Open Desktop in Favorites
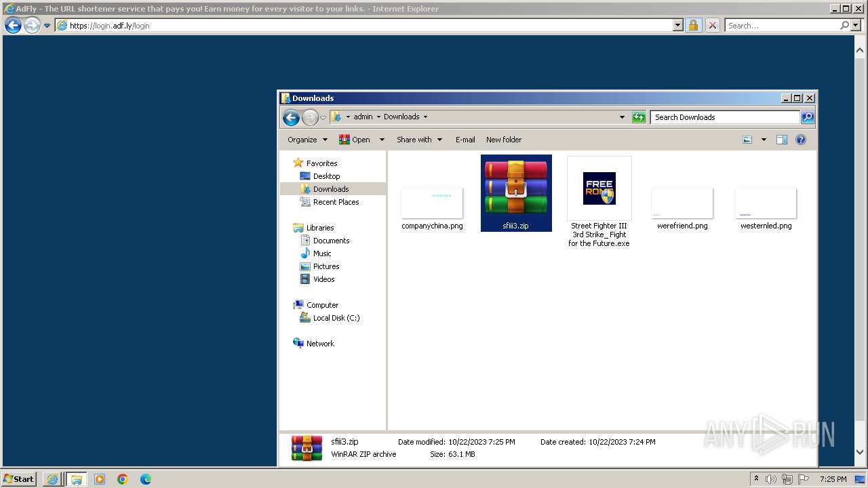The image size is (868, 488). click(326, 176)
